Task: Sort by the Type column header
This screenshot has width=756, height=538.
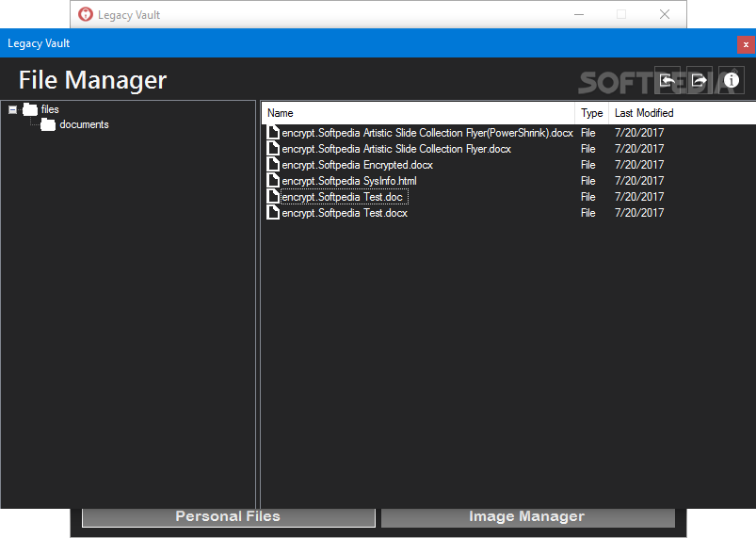Action: click(591, 113)
